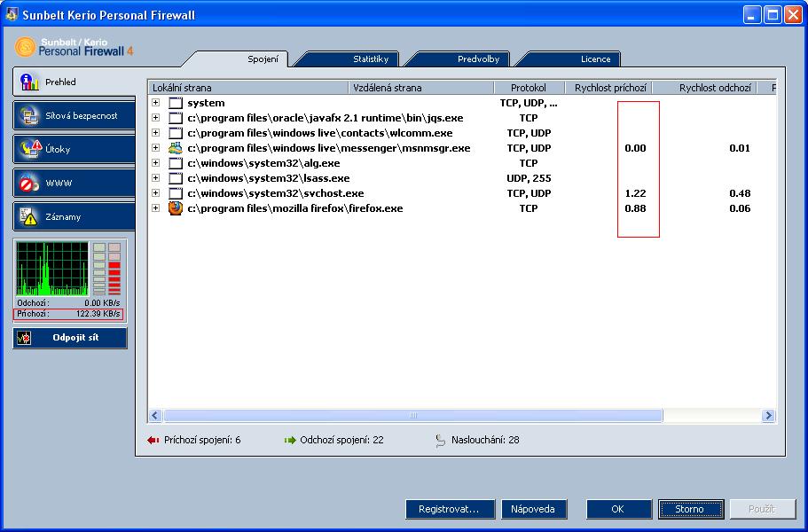Click the Príchozí 122.39 KB/s readout

coord(68,314)
